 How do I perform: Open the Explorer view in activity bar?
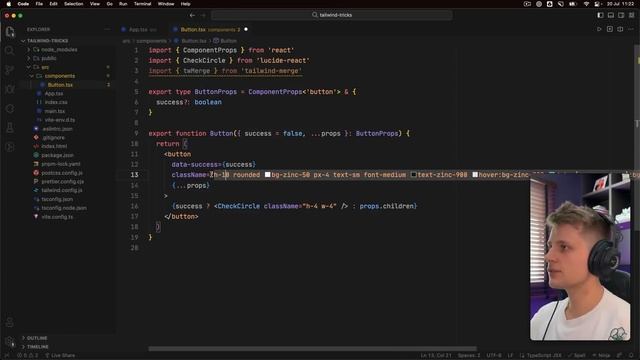pos(10,31)
